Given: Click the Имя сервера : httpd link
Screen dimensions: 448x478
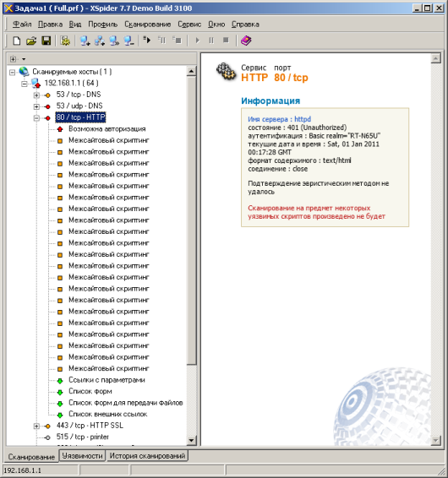Looking at the screenshot, I should point(279,119).
